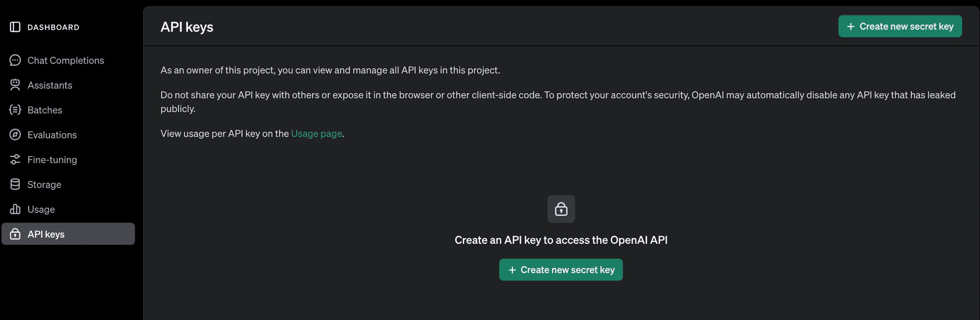Click the API keys lock icon

coord(15,234)
